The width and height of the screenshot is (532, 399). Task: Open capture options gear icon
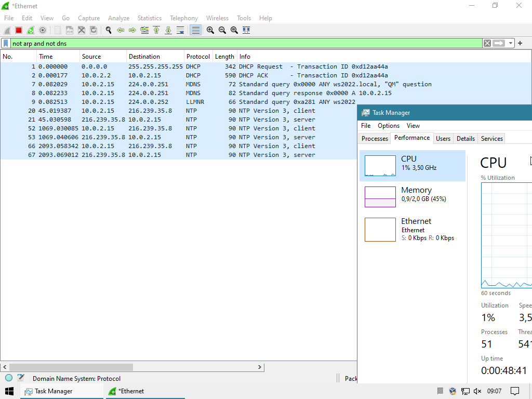tap(43, 30)
